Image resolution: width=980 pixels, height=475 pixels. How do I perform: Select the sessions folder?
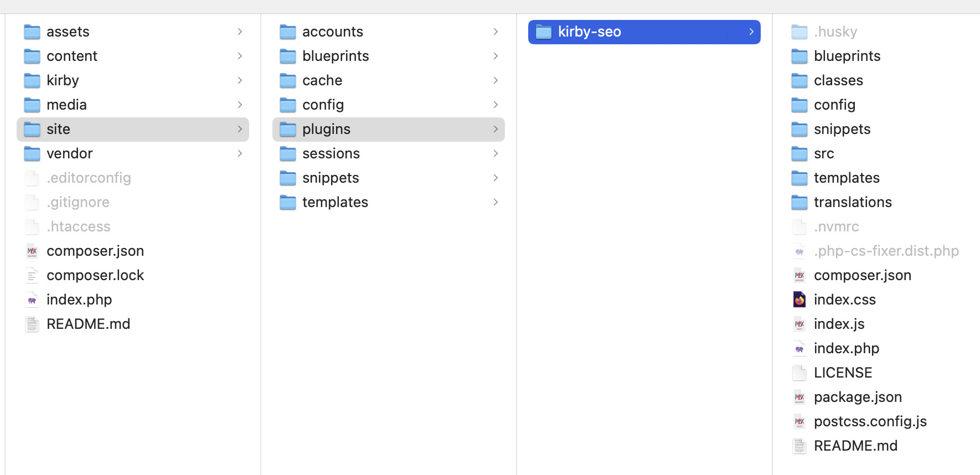tap(331, 153)
